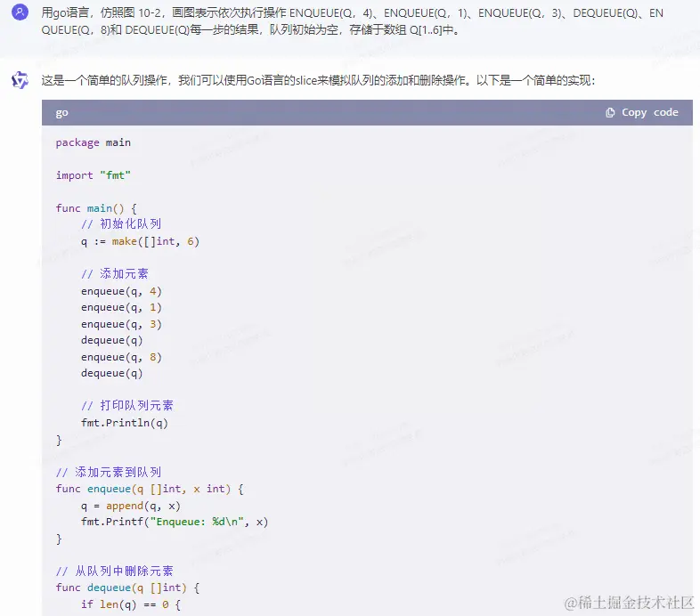Click 'func enqueue(q []int, x int) {' line
This screenshot has width=700, height=616.
150,490
